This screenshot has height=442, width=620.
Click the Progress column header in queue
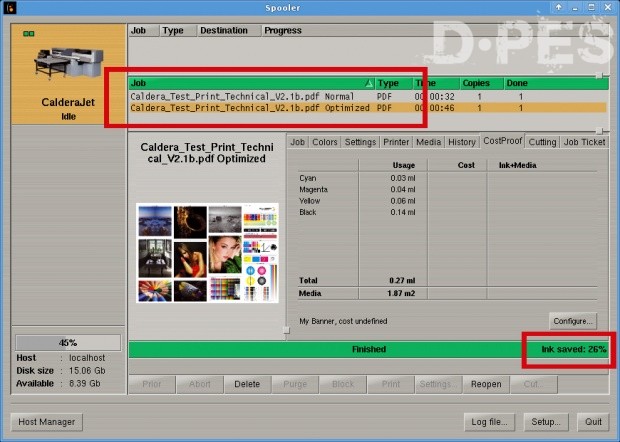pyautogui.click(x=435, y=30)
